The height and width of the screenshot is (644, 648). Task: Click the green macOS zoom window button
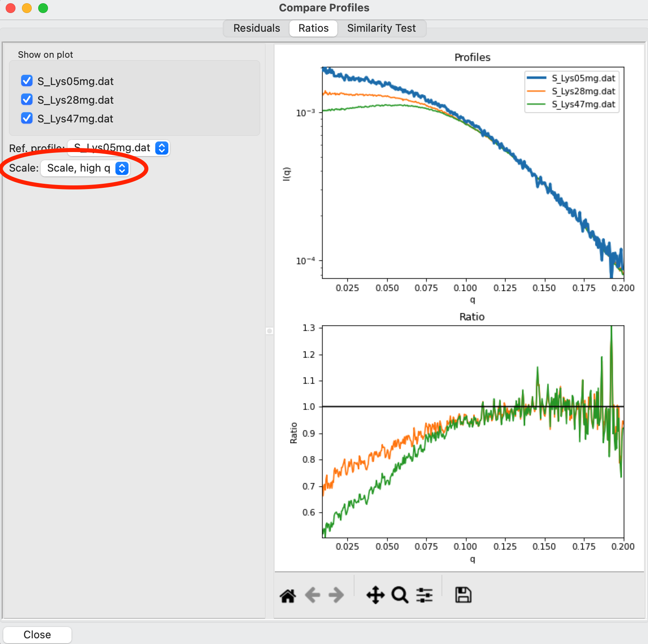43,8
